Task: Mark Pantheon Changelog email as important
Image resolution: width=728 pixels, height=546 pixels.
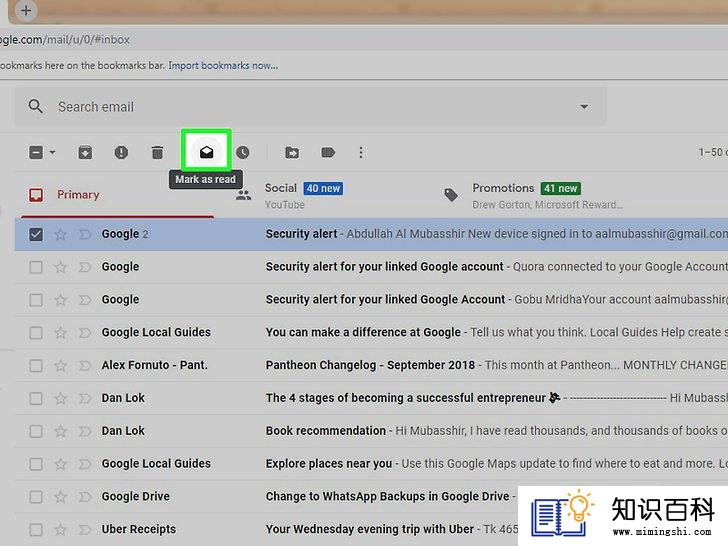Action: pyautogui.click(x=84, y=366)
